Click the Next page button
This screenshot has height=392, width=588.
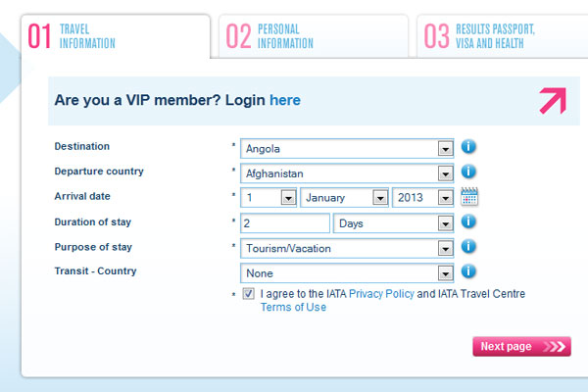(520, 347)
